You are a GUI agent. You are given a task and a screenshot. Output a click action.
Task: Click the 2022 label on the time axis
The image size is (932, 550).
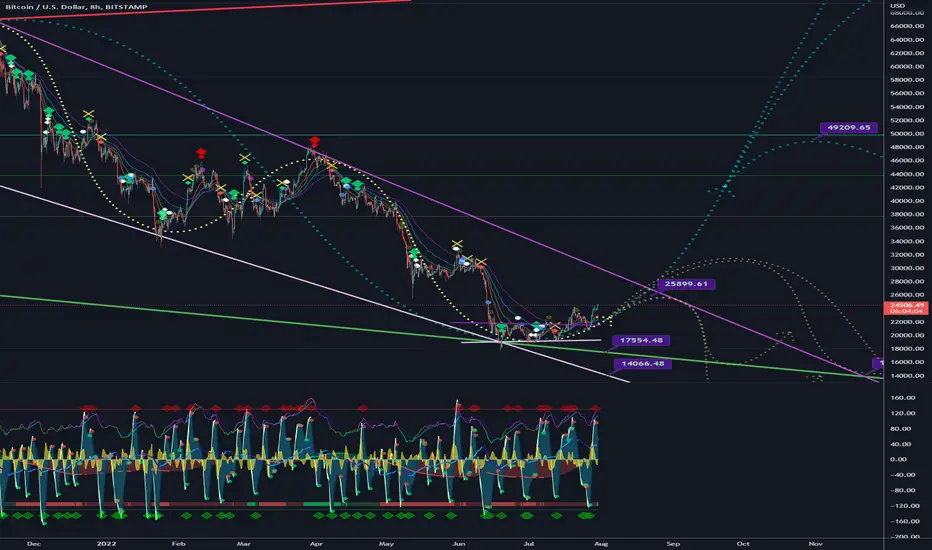click(x=106, y=543)
